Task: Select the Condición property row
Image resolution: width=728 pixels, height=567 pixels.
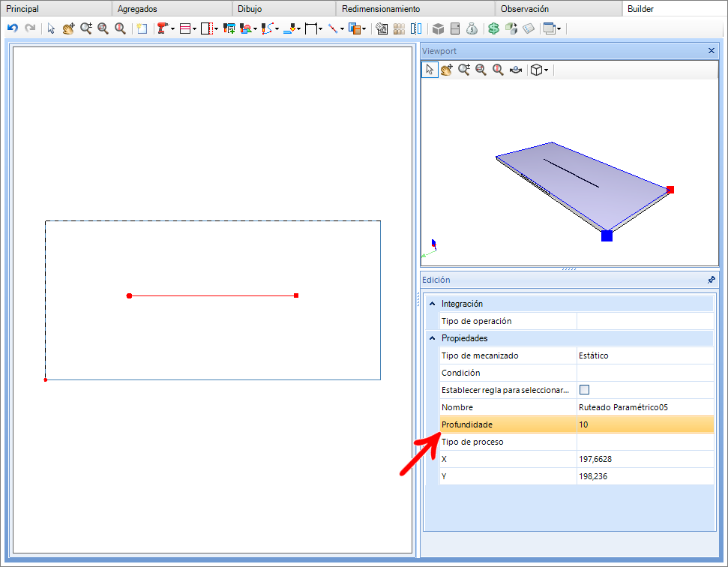Action: click(577, 373)
